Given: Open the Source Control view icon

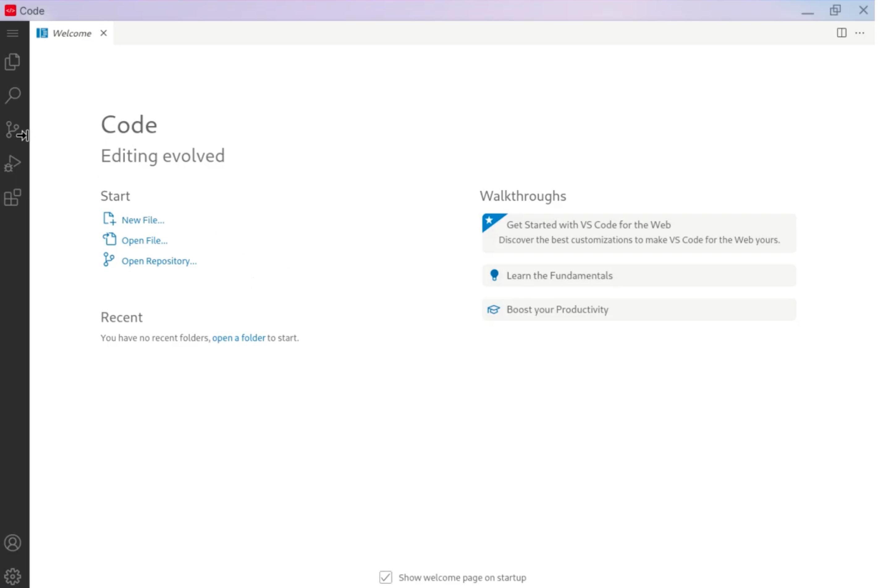Looking at the screenshot, I should (12, 130).
